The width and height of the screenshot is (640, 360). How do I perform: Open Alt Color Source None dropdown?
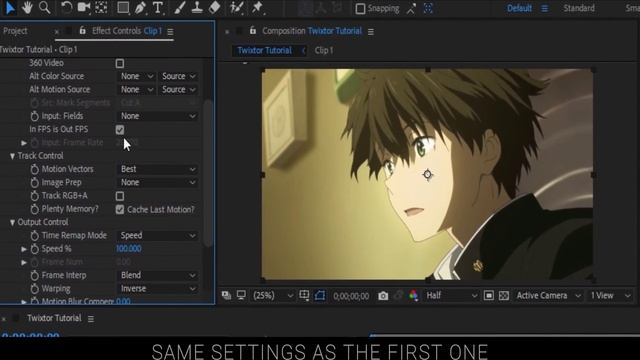pos(137,76)
